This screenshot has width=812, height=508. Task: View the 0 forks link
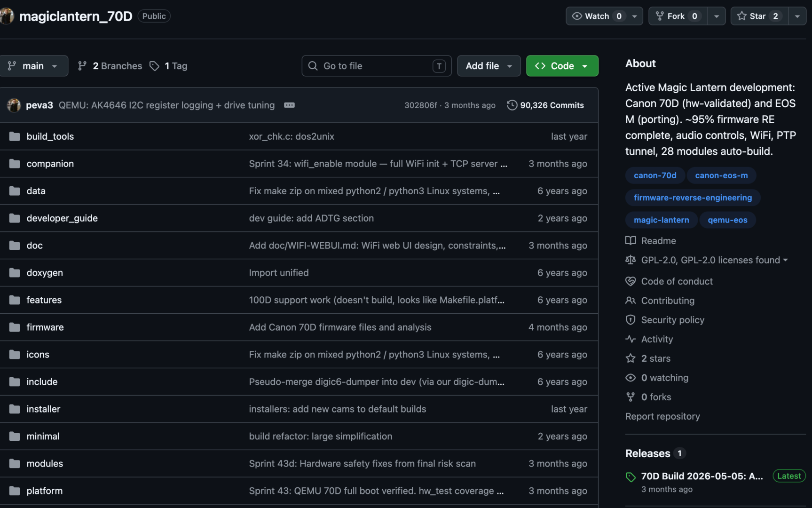656,397
